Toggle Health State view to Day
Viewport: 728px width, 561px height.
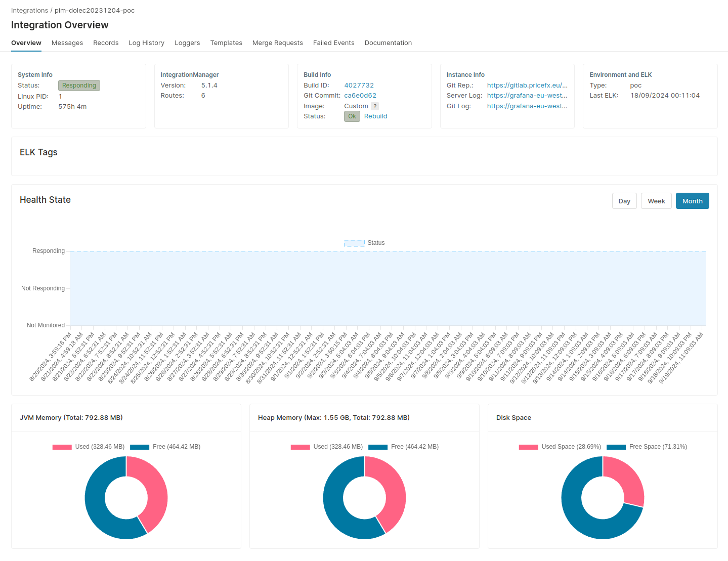[624, 201]
